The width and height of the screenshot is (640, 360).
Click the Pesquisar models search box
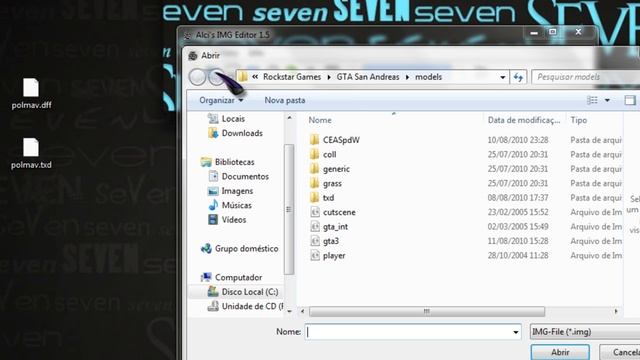586,77
